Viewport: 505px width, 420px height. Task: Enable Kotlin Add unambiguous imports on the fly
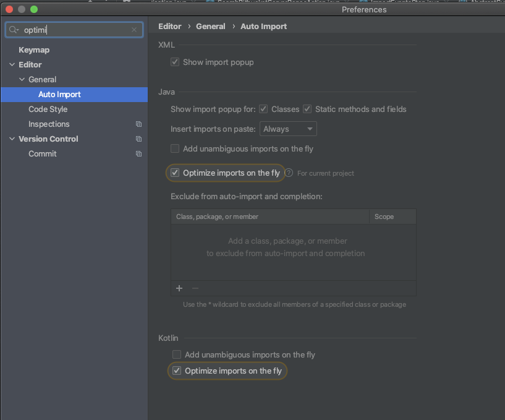click(177, 354)
